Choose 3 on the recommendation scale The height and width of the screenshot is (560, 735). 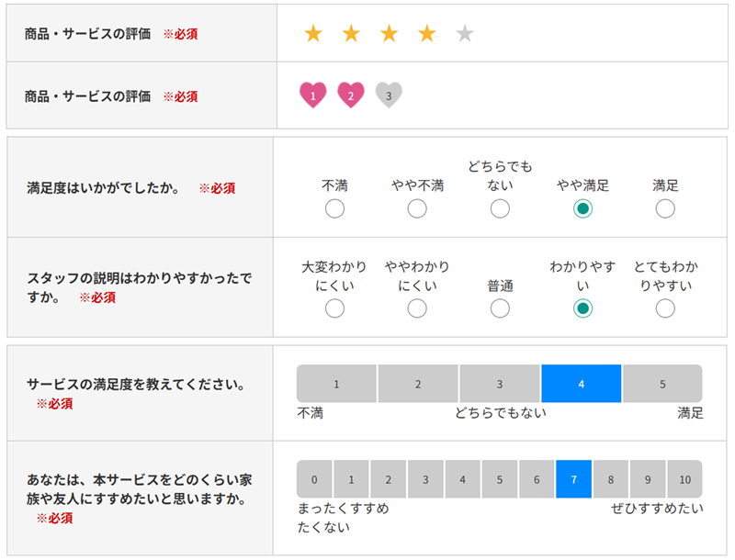pyautogui.click(x=425, y=479)
